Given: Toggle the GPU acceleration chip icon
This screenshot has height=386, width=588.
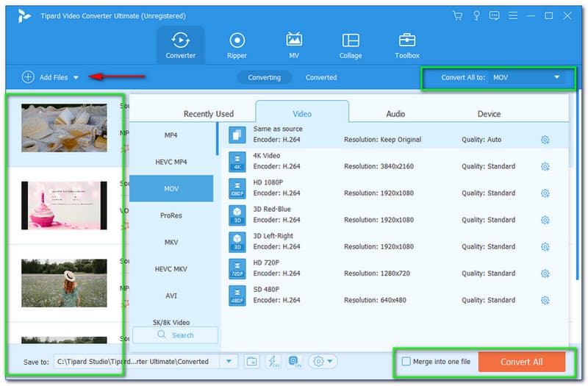Looking at the screenshot, I should (x=294, y=362).
